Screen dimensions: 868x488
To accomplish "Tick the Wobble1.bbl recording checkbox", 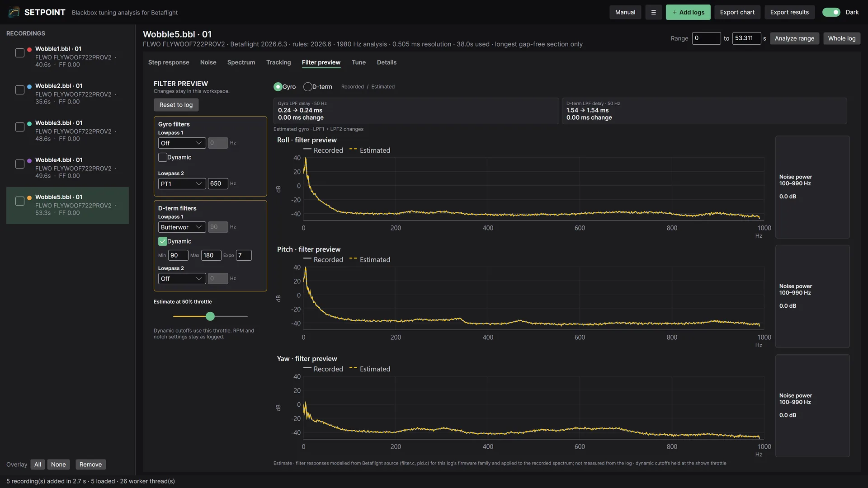I will tap(20, 53).
